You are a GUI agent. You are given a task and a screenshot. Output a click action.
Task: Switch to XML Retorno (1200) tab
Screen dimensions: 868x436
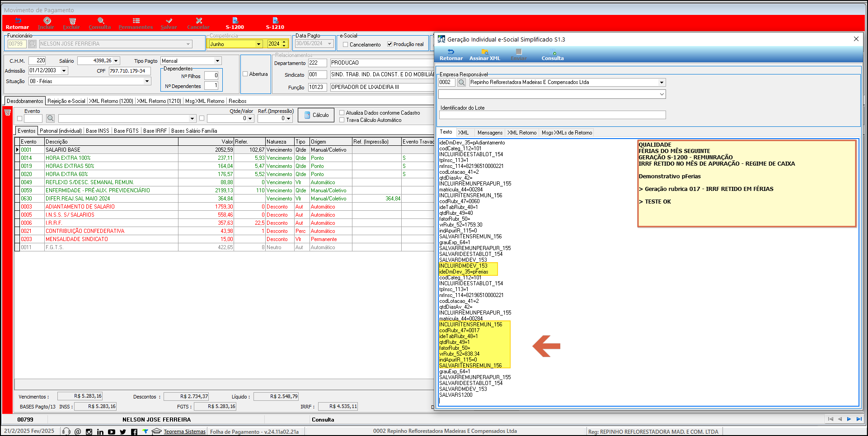click(111, 101)
